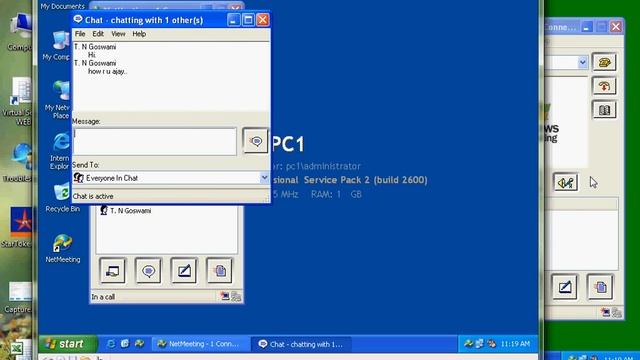Screen dimensions: 640x360
Task: Open NetMeeting desktop shortcut
Action: pos(63,249)
